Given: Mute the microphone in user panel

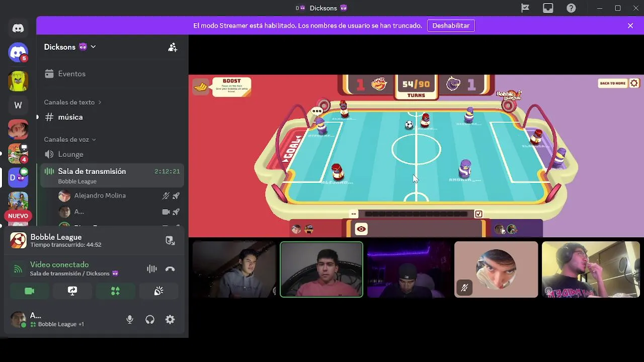Looking at the screenshot, I should (x=130, y=319).
